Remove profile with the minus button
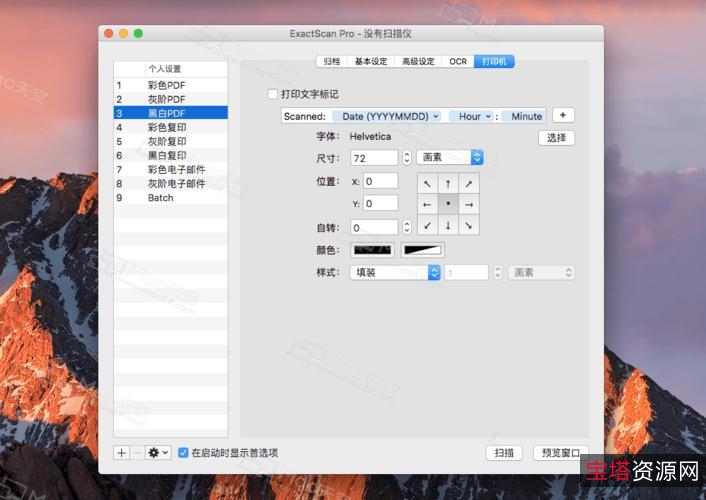This screenshot has height=500, width=706. pos(138,453)
